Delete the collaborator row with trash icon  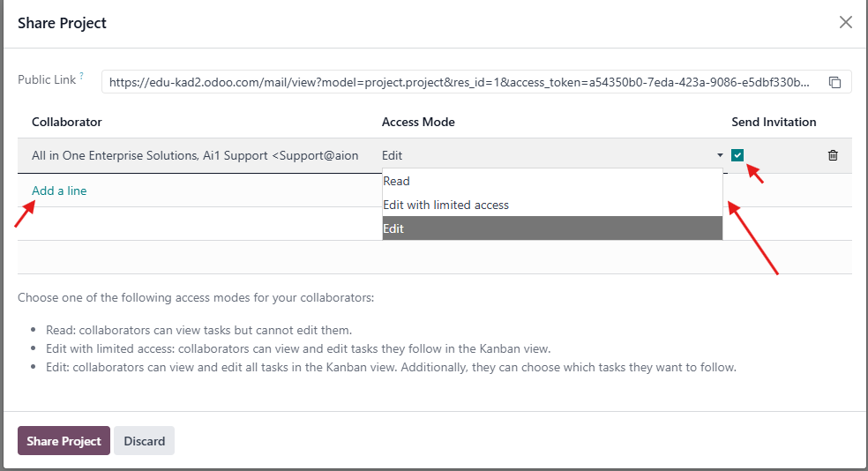[833, 155]
